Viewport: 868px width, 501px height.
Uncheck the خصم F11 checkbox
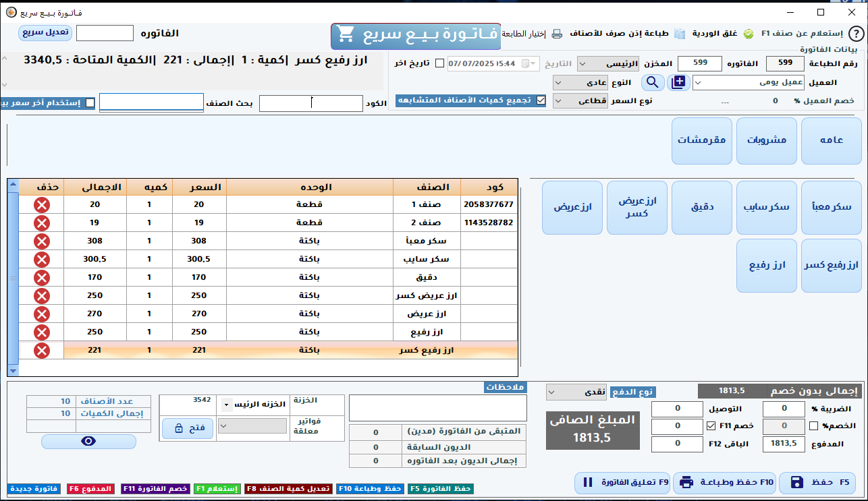pyautogui.click(x=711, y=425)
